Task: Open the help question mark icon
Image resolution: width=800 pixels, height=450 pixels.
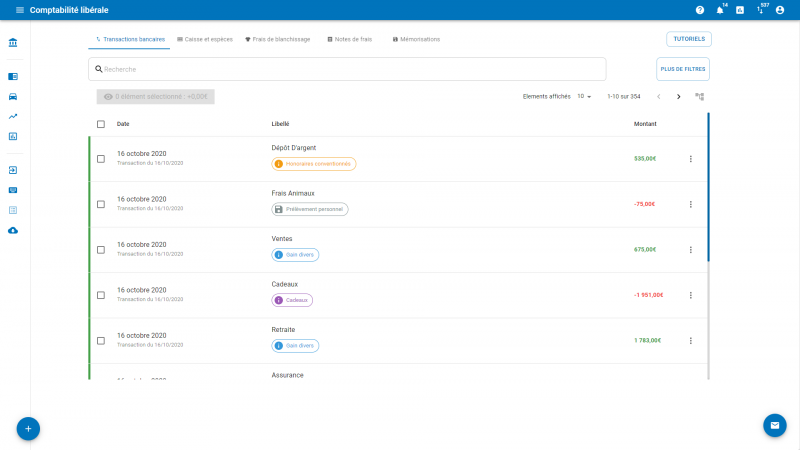Action: pos(700,10)
